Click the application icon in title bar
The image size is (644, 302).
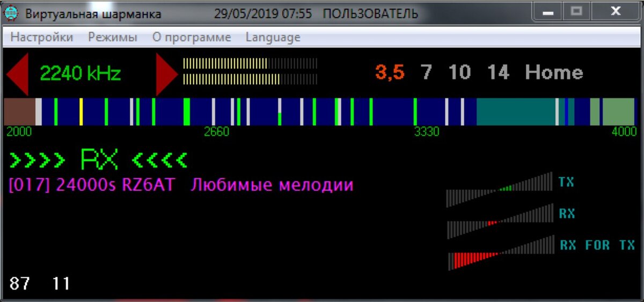tap(11, 14)
